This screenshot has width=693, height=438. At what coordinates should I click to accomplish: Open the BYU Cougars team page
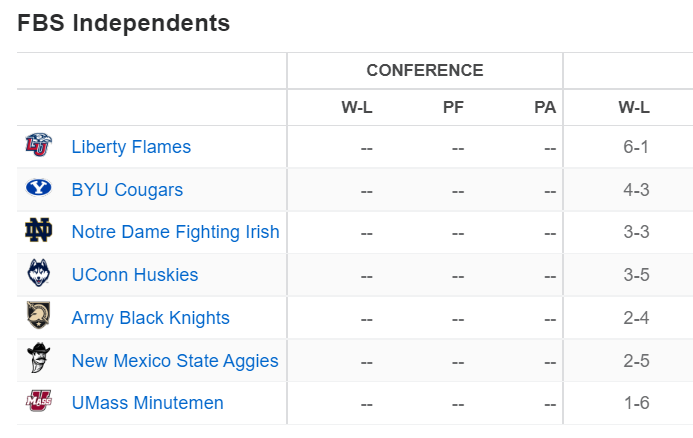pos(127,190)
